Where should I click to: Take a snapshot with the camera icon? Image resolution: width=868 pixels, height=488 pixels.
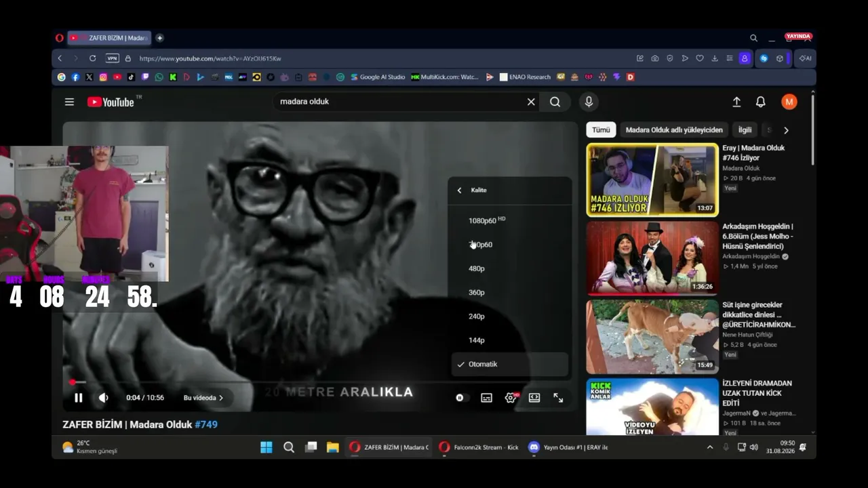[655, 58]
